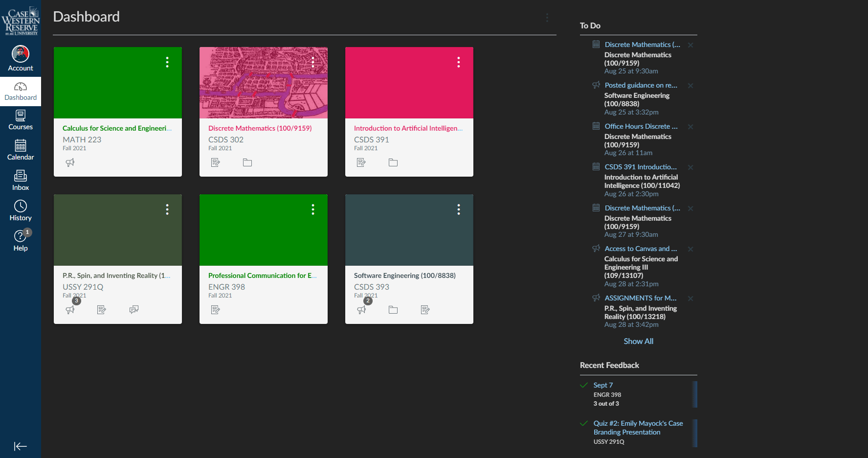Click Show All under To Do
This screenshot has height=458, width=868.
(x=638, y=341)
